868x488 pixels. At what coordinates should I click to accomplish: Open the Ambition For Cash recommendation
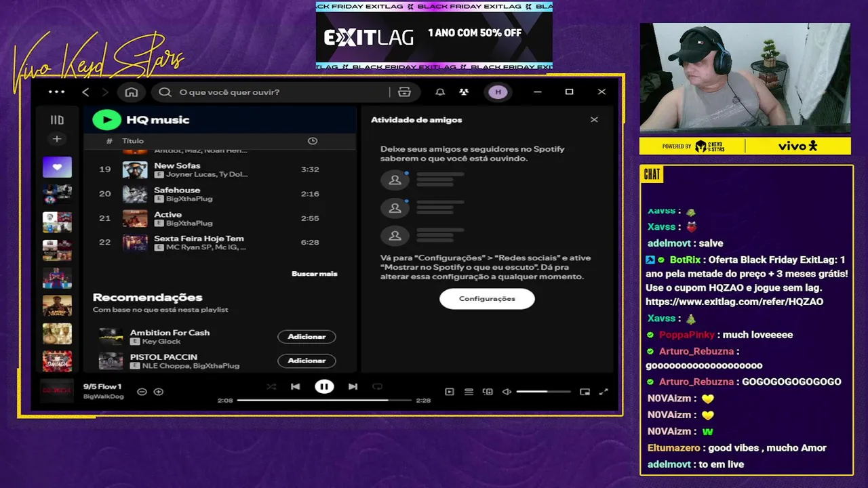[170, 333]
